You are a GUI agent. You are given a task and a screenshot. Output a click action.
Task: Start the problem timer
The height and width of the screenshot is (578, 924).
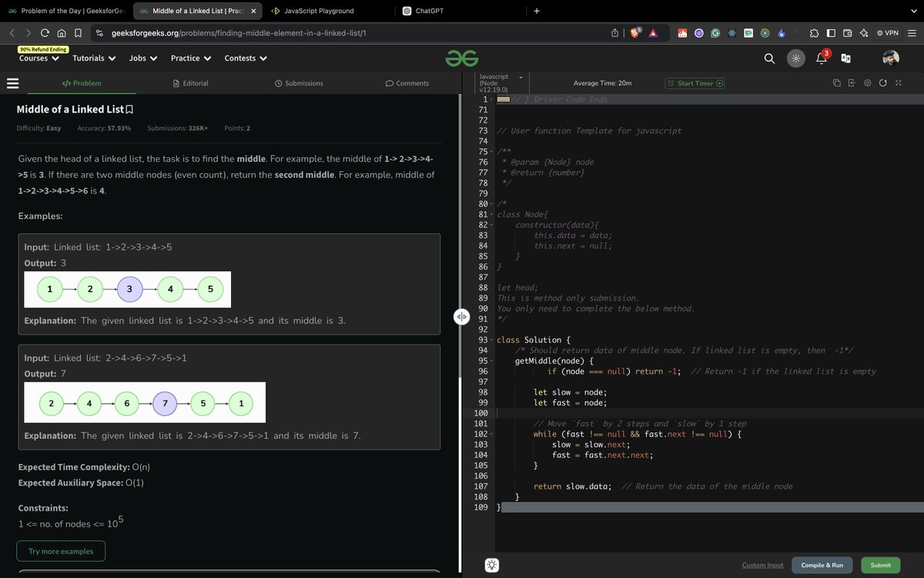[694, 82]
